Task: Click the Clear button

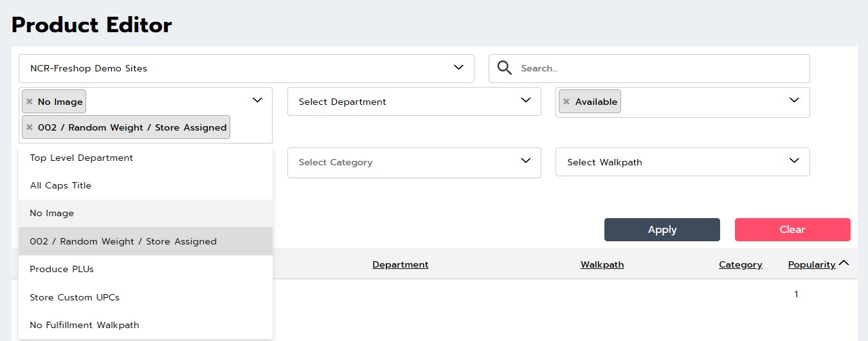Action: (793, 230)
